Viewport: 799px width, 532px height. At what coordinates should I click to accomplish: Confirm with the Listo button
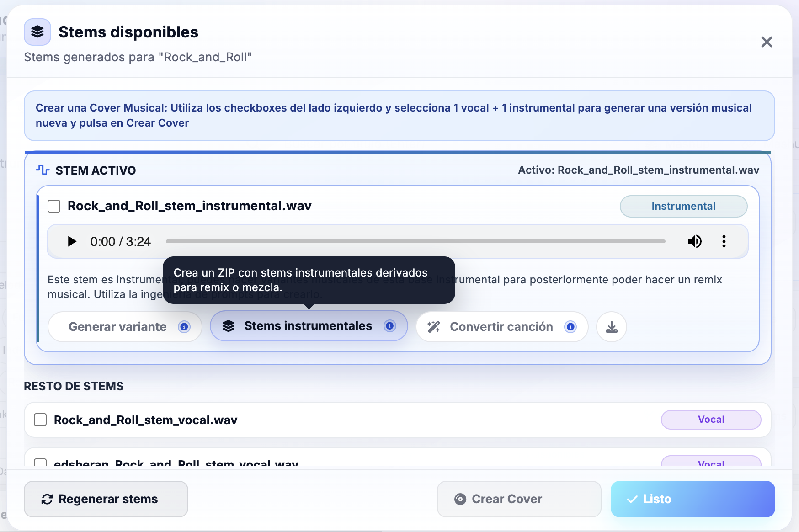[692, 499]
